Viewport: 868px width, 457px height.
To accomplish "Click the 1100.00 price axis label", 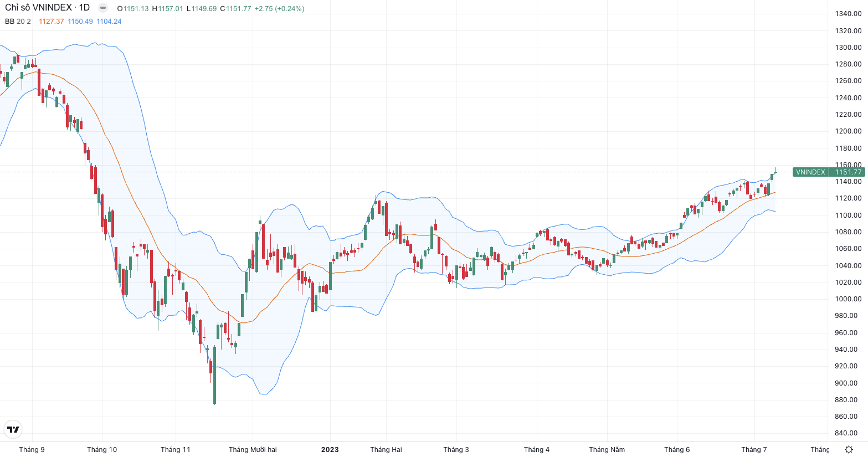I will (x=848, y=215).
